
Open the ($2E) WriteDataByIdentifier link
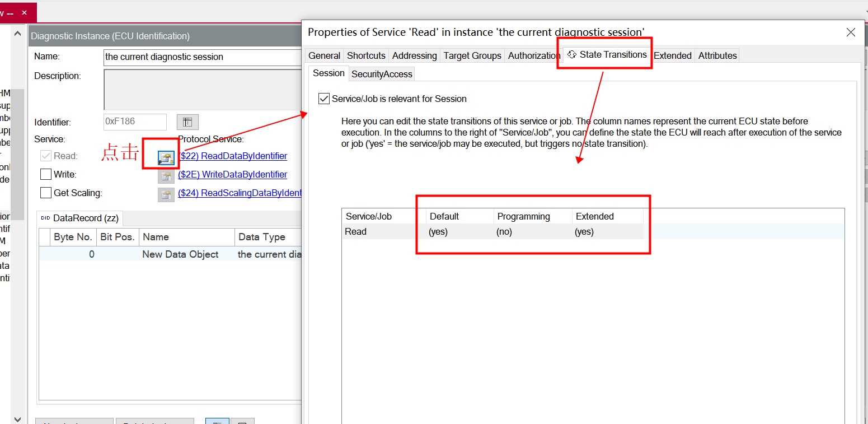pos(233,175)
